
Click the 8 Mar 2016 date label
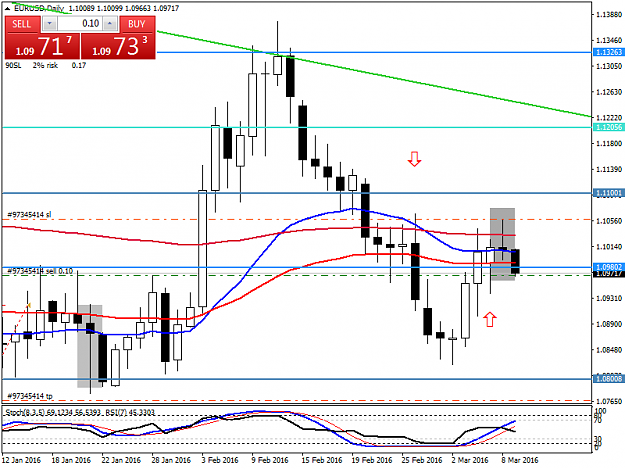coord(520,460)
